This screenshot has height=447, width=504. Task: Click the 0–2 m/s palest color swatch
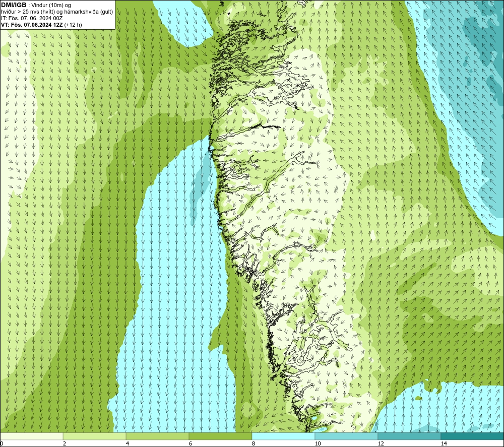(31, 436)
